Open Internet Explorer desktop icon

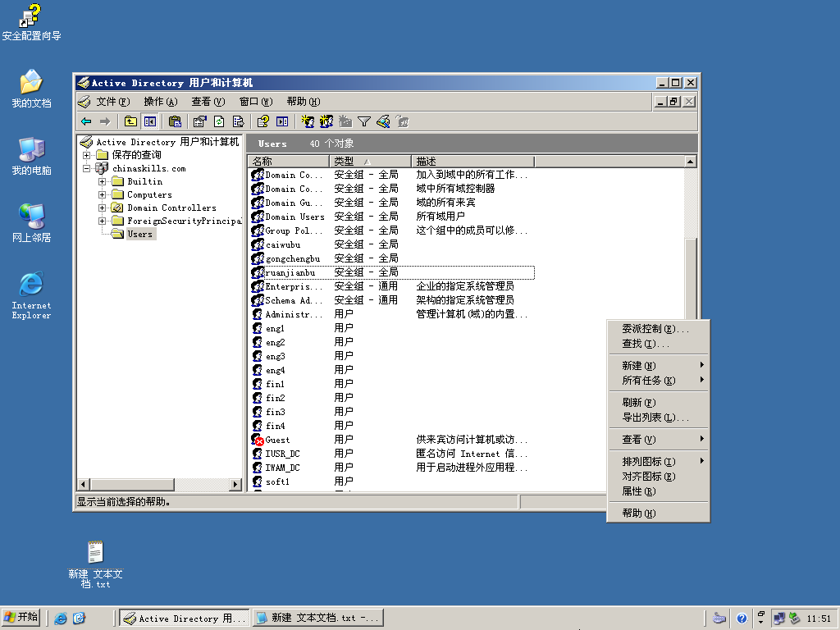coord(32,295)
